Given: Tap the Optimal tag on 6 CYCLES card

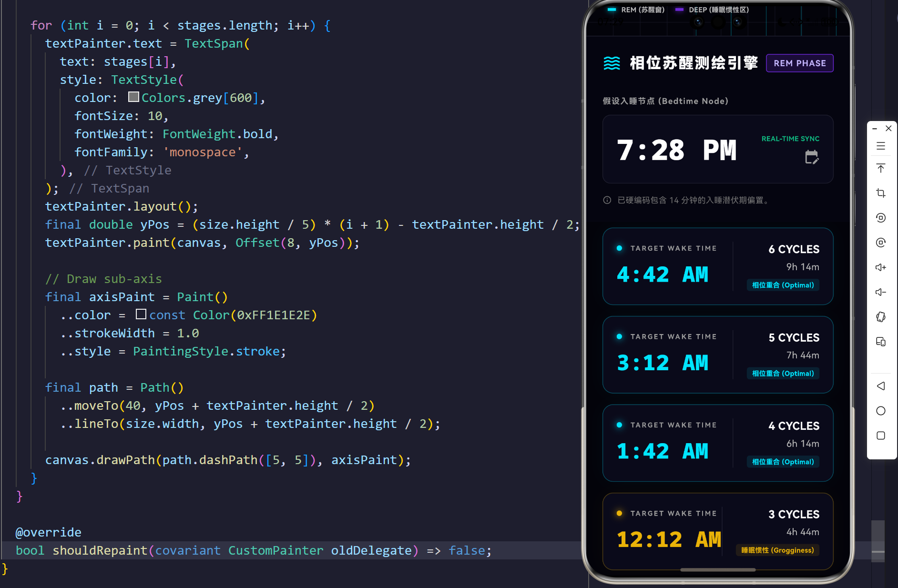Looking at the screenshot, I should coord(783,285).
